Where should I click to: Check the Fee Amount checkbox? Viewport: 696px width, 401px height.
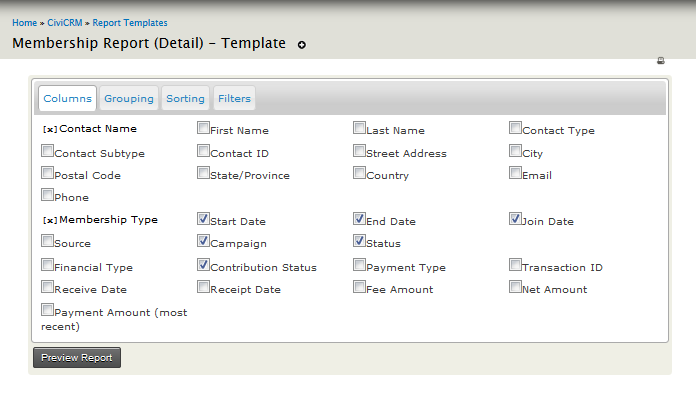[x=359, y=287]
